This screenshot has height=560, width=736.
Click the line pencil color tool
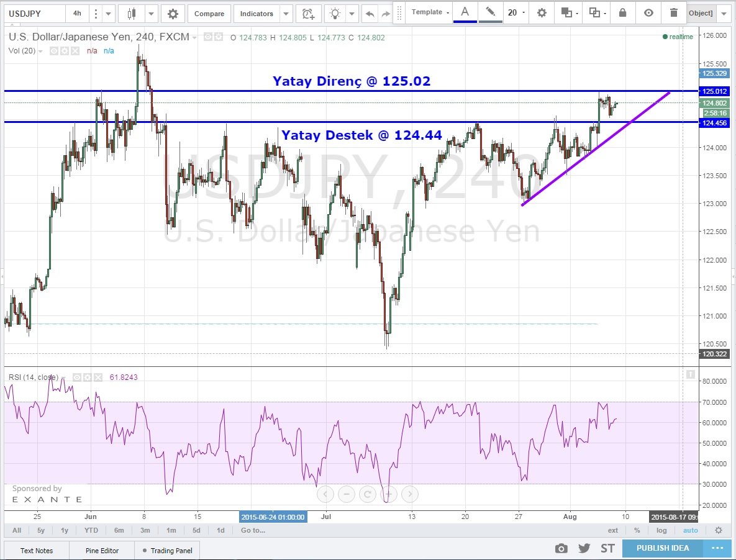pyautogui.click(x=491, y=12)
